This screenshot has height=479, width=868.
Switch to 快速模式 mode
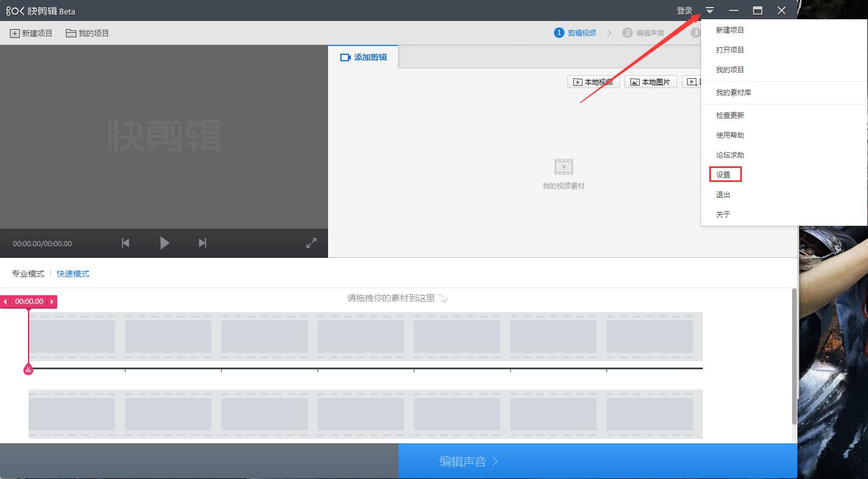(73, 274)
